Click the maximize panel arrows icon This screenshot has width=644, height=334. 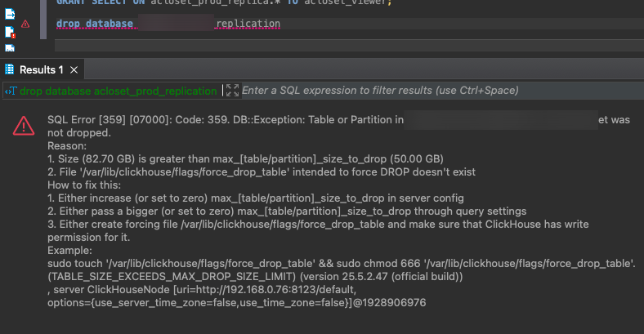pyautogui.click(x=232, y=91)
